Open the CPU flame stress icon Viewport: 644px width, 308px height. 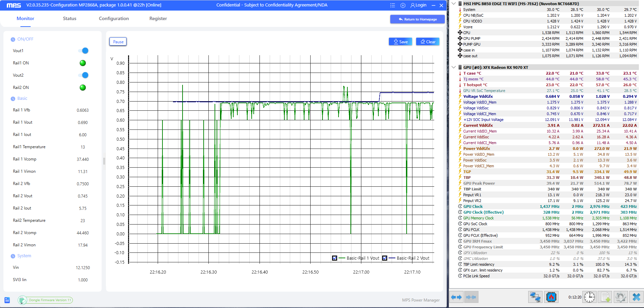[x=551, y=297]
